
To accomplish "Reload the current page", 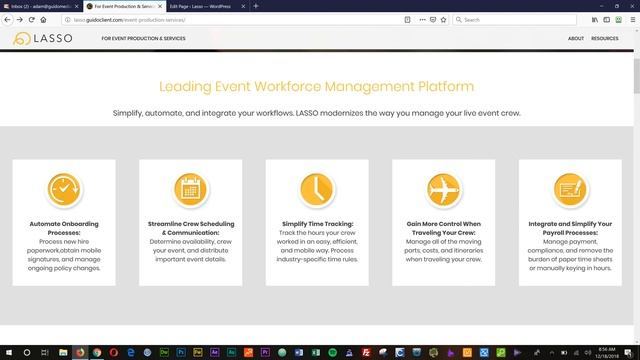I will click(31, 20).
